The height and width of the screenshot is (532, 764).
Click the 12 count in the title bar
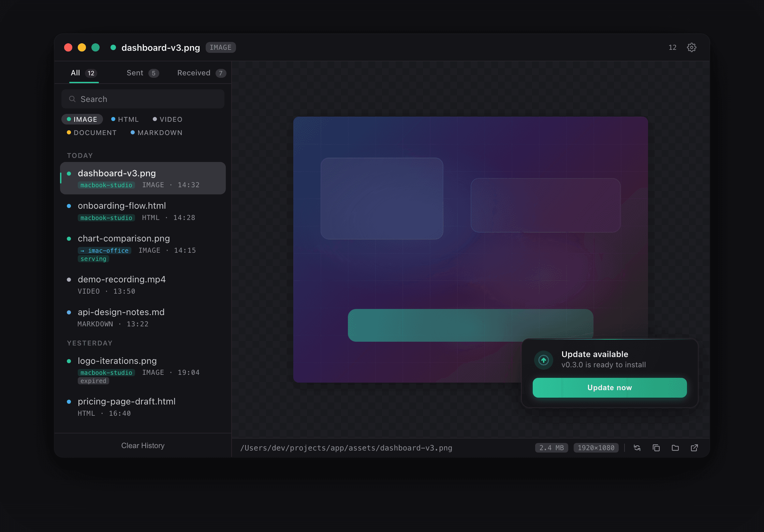click(x=672, y=47)
